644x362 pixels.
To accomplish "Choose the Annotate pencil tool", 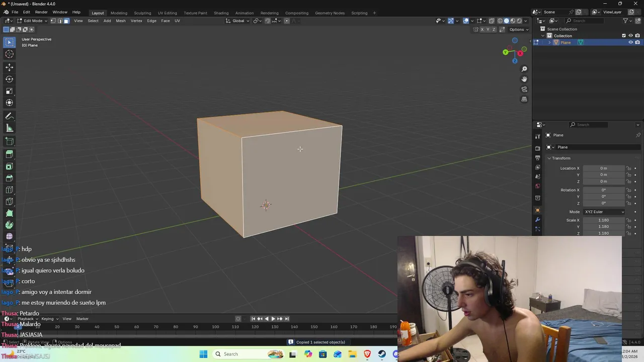I will coord(9,116).
